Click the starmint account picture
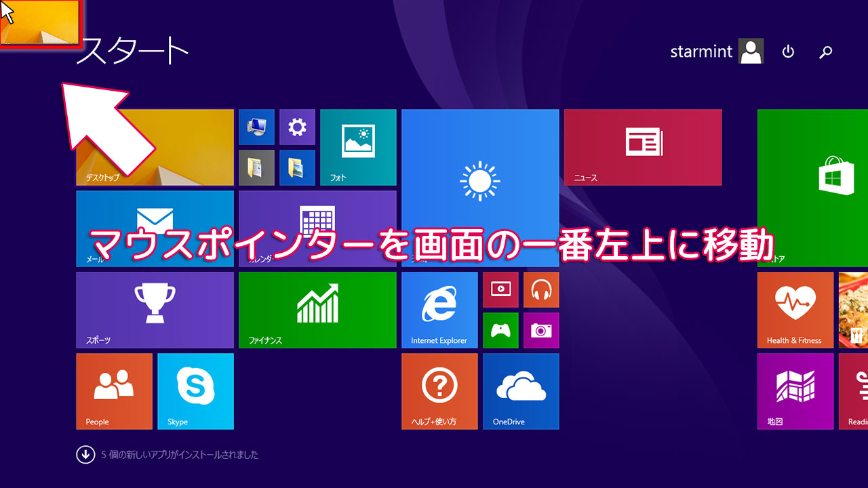The width and height of the screenshot is (868, 488). click(751, 52)
